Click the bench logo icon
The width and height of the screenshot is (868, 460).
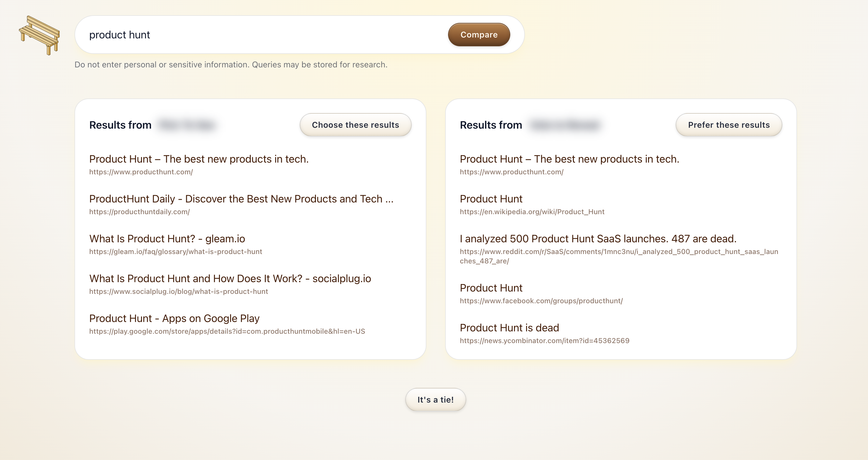coord(39,35)
